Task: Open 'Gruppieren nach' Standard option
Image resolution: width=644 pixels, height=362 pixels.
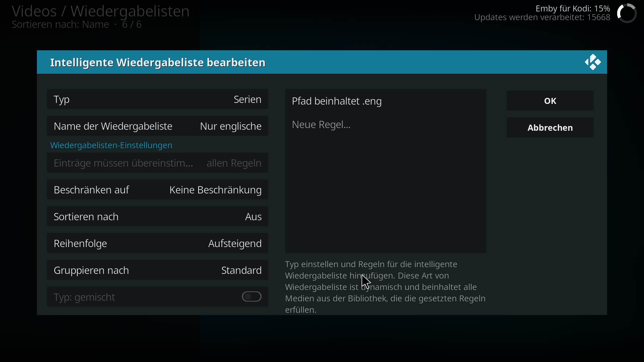Action: pyautogui.click(x=157, y=270)
